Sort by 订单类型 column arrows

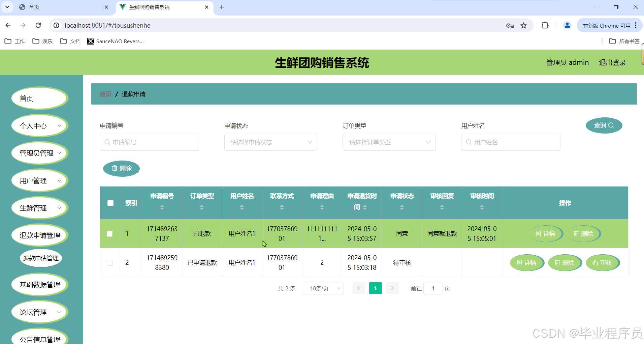click(x=202, y=207)
